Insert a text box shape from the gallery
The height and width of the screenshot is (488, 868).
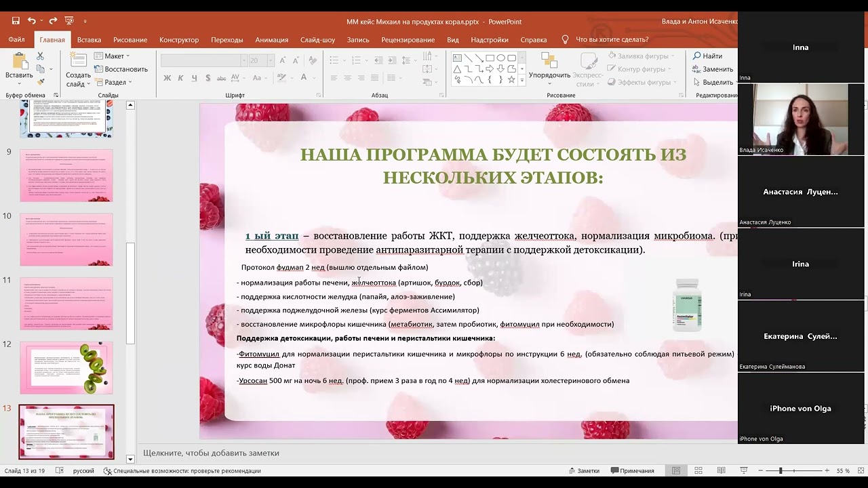(x=457, y=58)
